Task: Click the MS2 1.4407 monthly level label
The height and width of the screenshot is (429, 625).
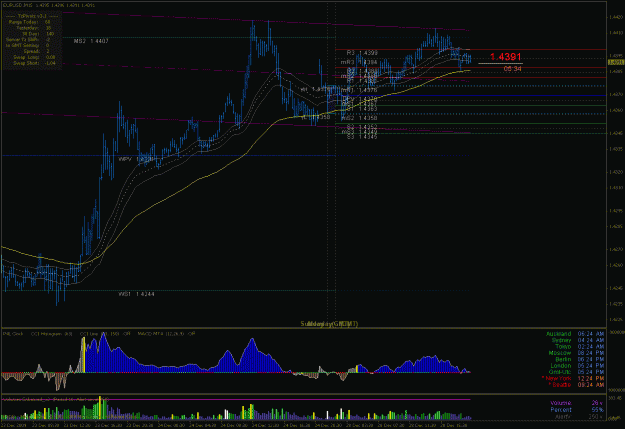Action: pyautogui.click(x=91, y=41)
